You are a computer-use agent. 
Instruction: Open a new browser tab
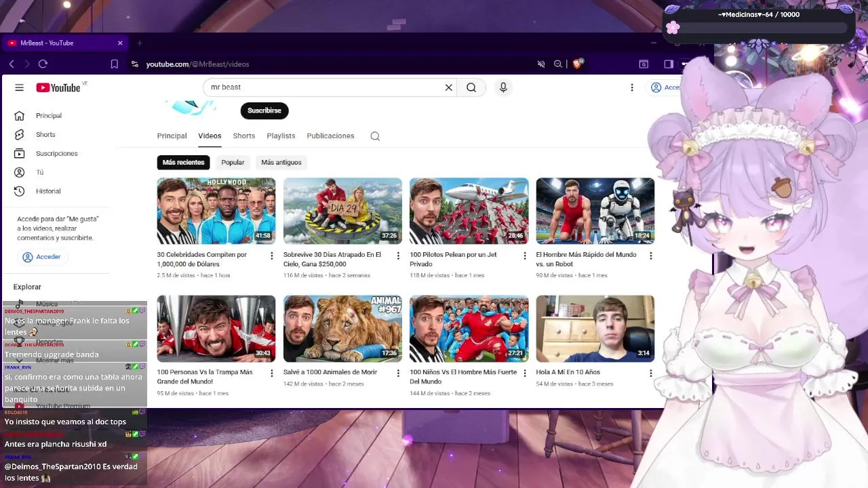(140, 43)
